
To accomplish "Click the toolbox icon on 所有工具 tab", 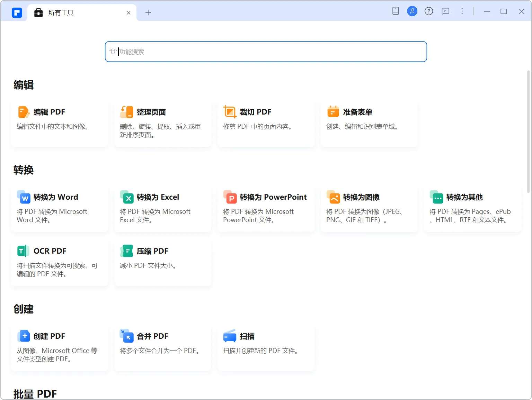I will [x=38, y=13].
